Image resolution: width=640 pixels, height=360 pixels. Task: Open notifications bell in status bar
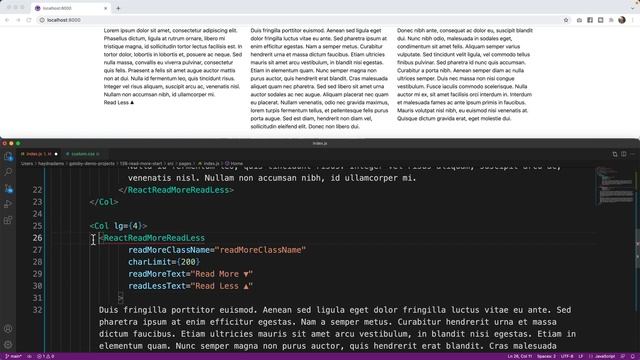[x=633, y=356]
